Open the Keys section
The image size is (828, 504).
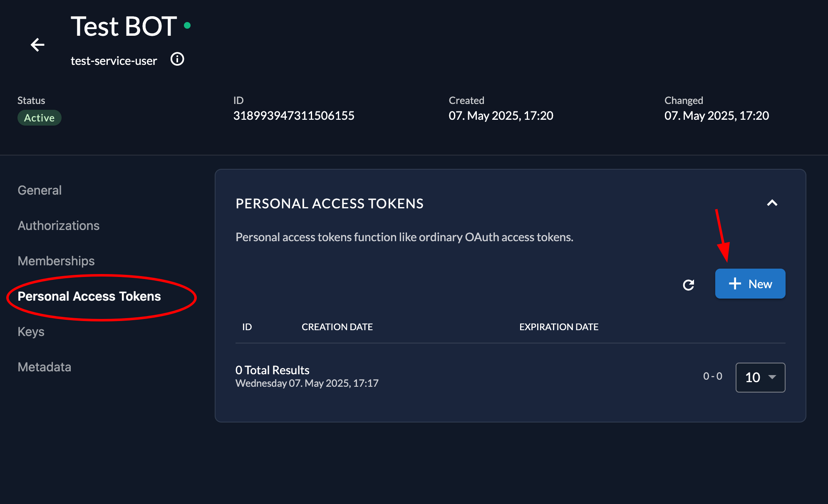point(31,331)
